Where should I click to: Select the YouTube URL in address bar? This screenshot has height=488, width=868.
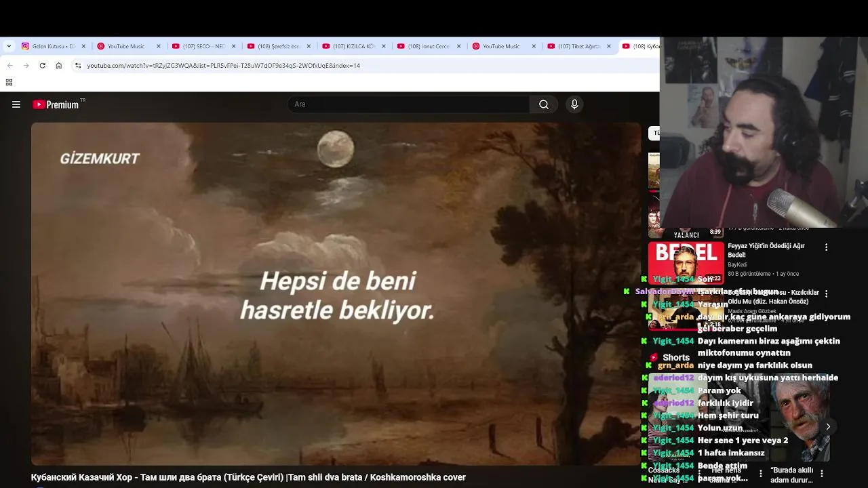223,66
